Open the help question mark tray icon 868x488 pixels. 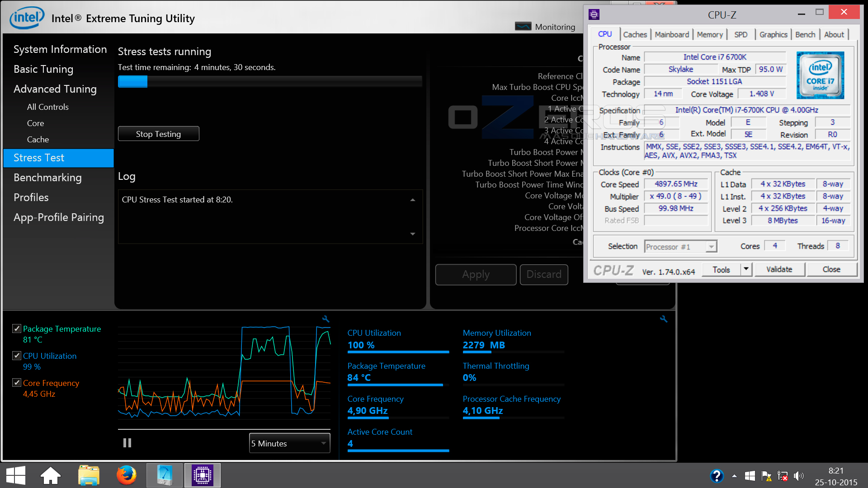coord(717,476)
